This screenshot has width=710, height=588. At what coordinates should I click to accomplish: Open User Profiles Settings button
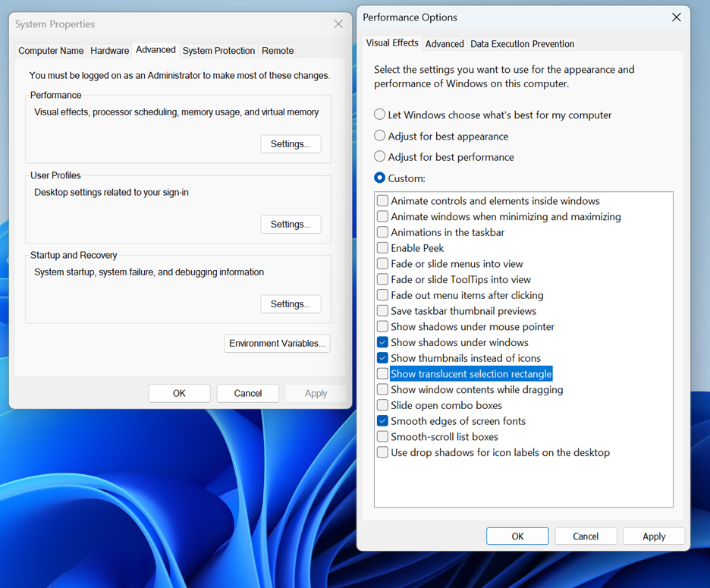pyautogui.click(x=291, y=225)
